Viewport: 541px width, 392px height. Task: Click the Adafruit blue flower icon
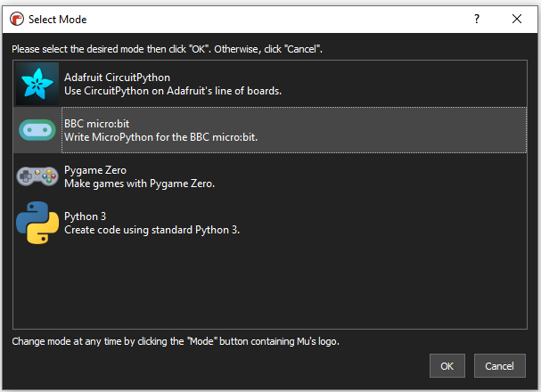(x=37, y=84)
